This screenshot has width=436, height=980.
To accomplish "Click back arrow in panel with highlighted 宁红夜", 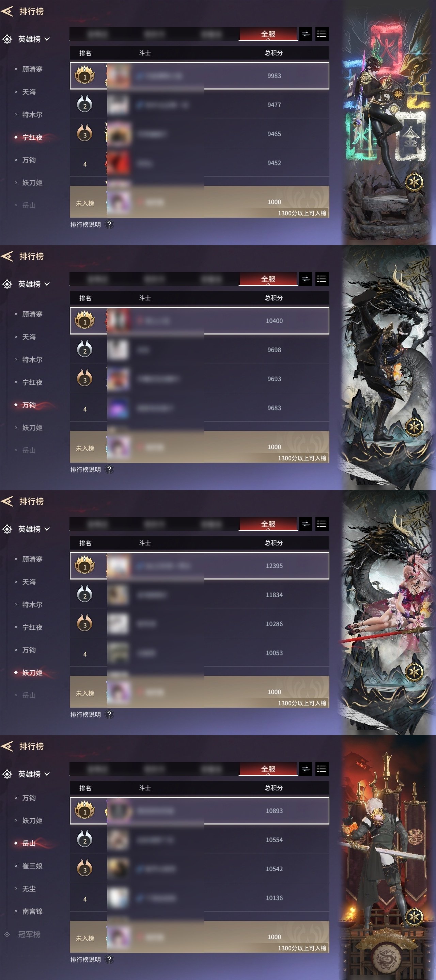I will 7,11.
